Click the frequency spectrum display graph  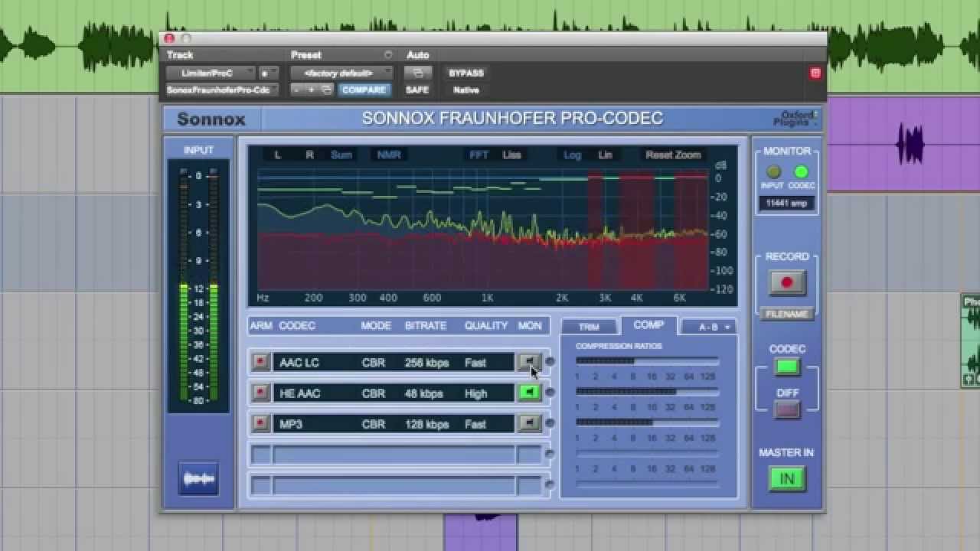[482, 229]
